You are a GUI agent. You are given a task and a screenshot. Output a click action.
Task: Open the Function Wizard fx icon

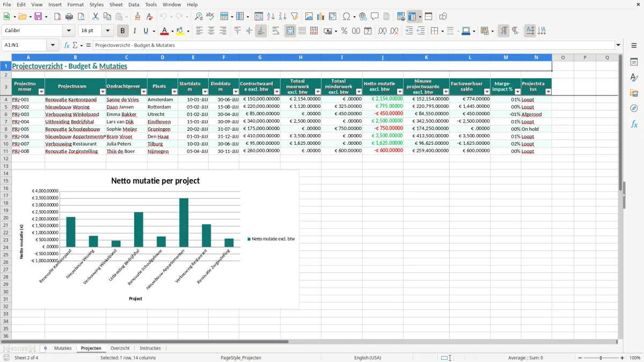pos(67,46)
